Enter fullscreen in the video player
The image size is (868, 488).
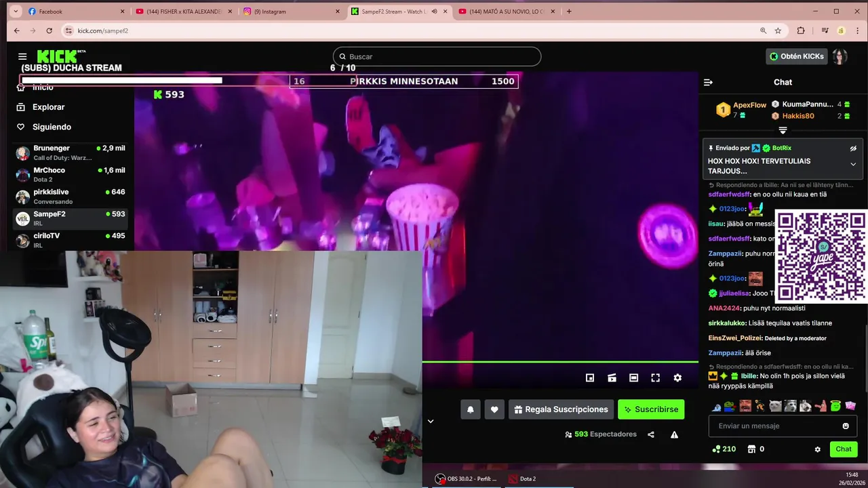pos(655,378)
